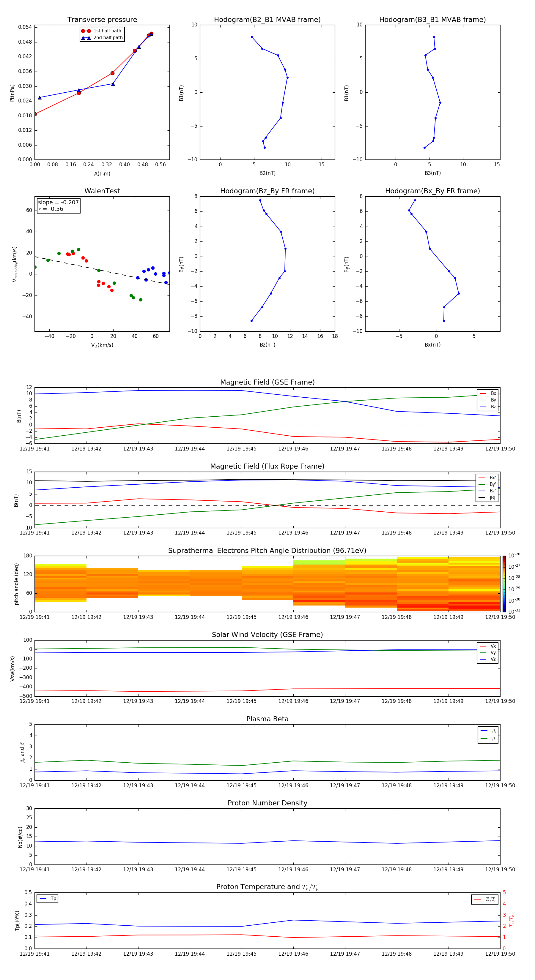Image resolution: width=535 pixels, height=980 pixels.
Task: Click the "Solar Wind Velocity (GSE Frame)" title
Action: point(267,635)
